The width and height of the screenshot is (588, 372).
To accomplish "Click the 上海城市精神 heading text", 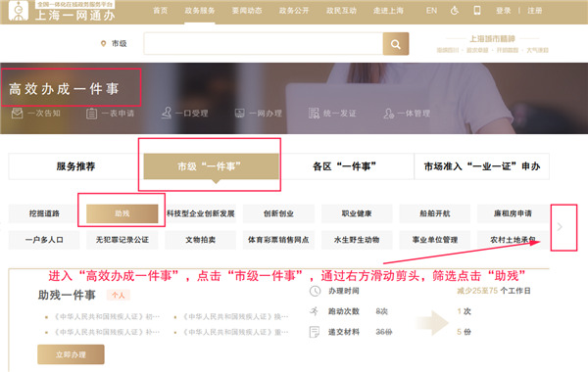I will pyautogui.click(x=492, y=38).
